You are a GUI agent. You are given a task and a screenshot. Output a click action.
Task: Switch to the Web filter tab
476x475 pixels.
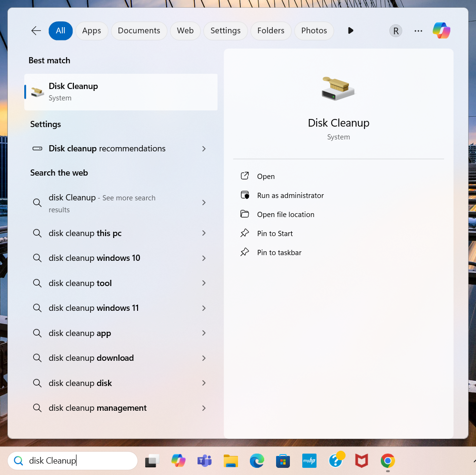tap(185, 30)
